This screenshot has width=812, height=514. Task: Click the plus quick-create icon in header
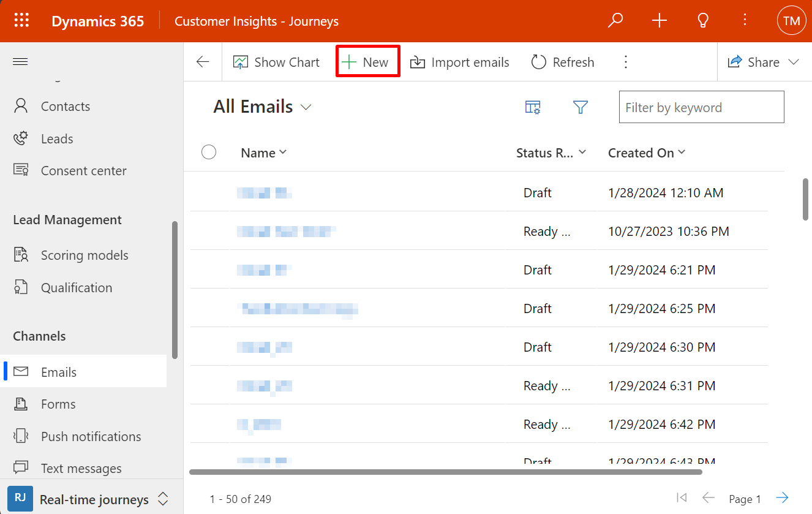click(x=659, y=21)
